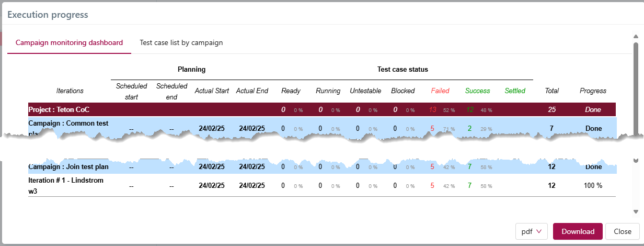644x246 pixels.
Task: Click the 100 % progress value
Action: point(593,185)
